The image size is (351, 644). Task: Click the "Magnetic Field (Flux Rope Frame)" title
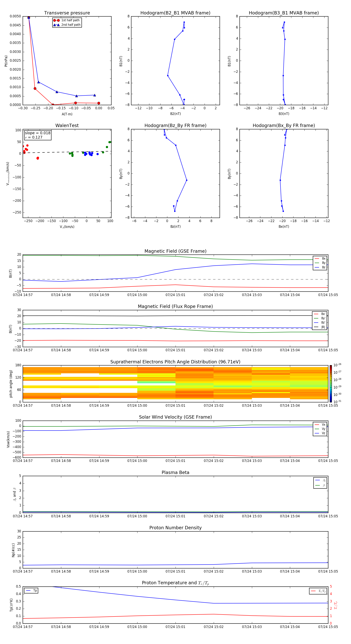175,307
